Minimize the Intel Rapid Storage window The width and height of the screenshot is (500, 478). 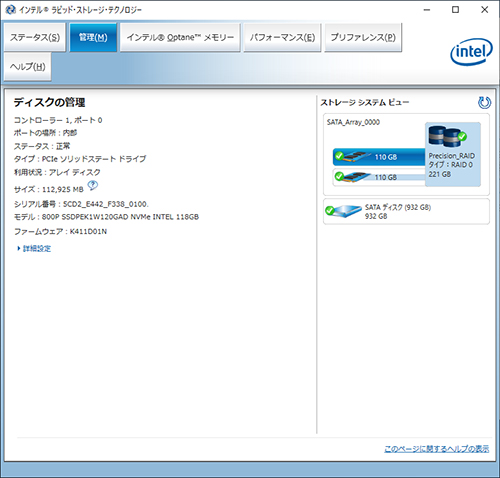click(x=427, y=10)
